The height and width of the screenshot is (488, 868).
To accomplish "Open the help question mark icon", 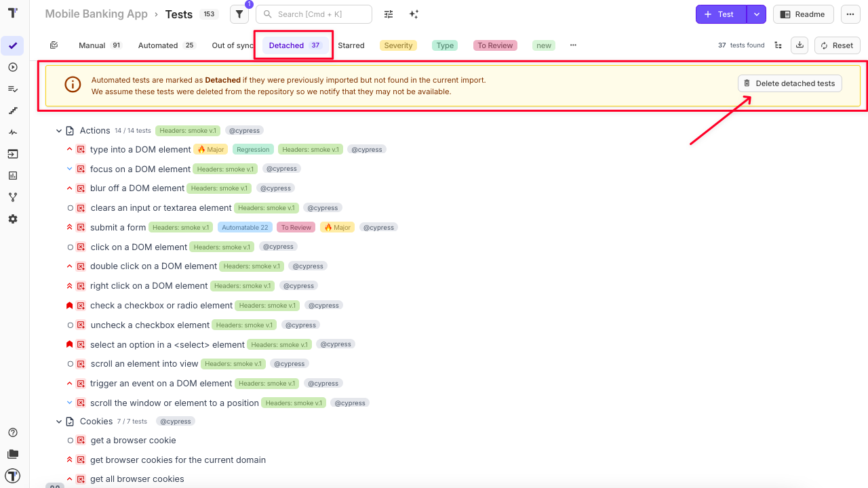I will (x=13, y=432).
